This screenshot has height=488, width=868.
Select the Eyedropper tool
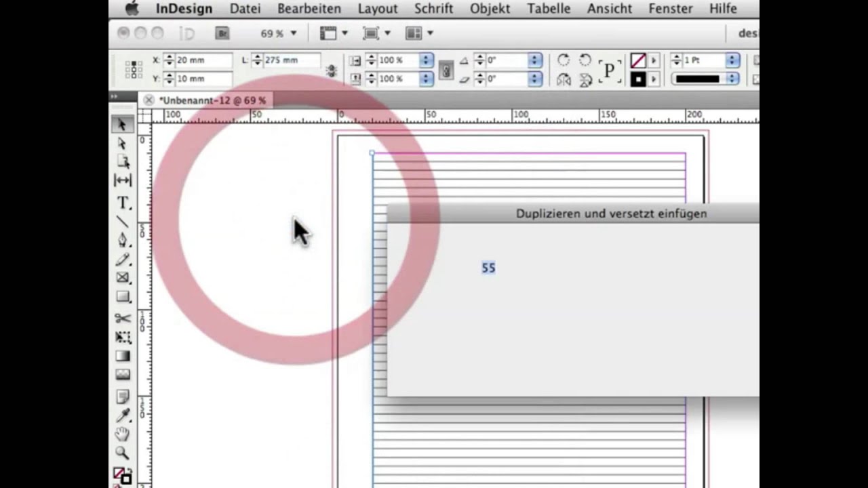click(123, 415)
